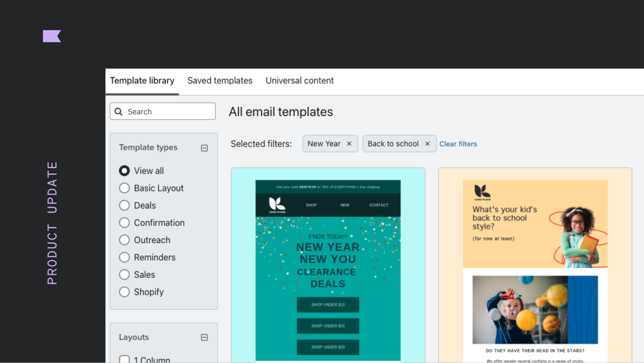Expand the Template types section header
This screenshot has height=363, width=644.
point(148,147)
